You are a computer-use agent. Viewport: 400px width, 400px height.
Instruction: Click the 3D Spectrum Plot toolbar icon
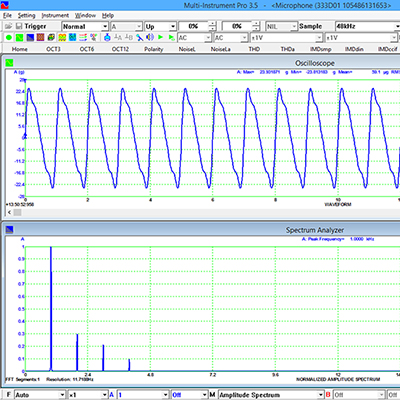click(51, 37)
